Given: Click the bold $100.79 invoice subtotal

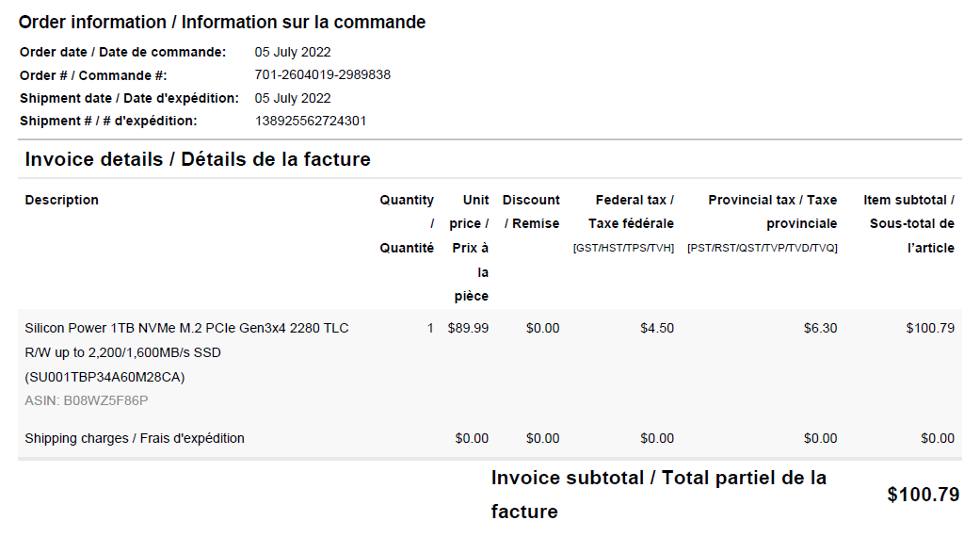Looking at the screenshot, I should [923, 495].
